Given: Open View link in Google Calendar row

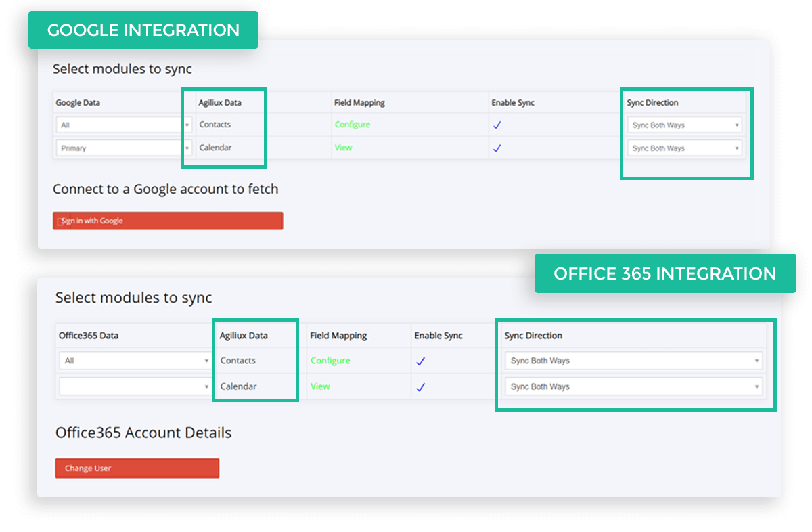Looking at the screenshot, I should click(343, 148).
